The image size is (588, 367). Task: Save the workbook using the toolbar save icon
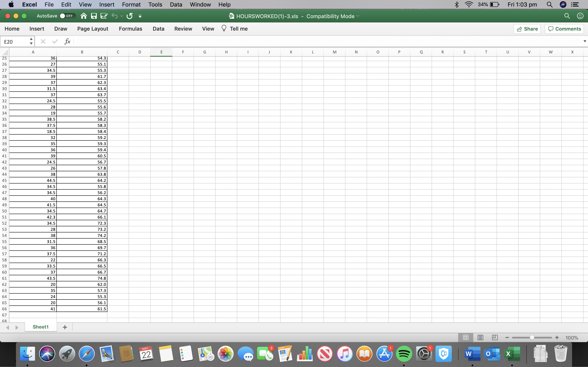tap(94, 16)
